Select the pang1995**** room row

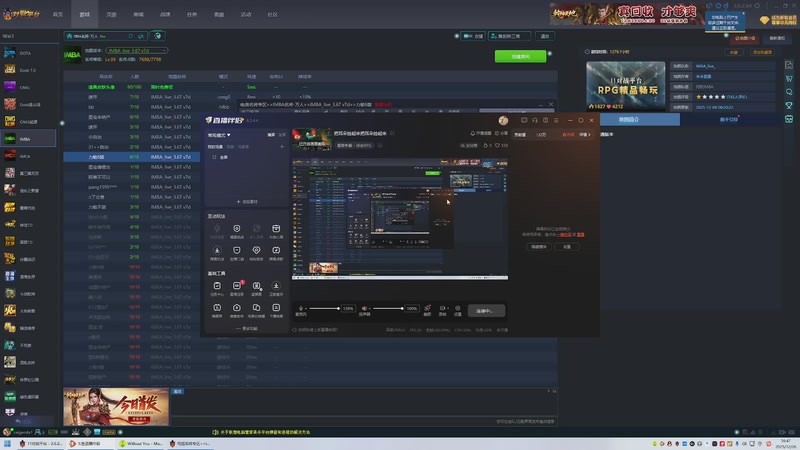coord(132,187)
